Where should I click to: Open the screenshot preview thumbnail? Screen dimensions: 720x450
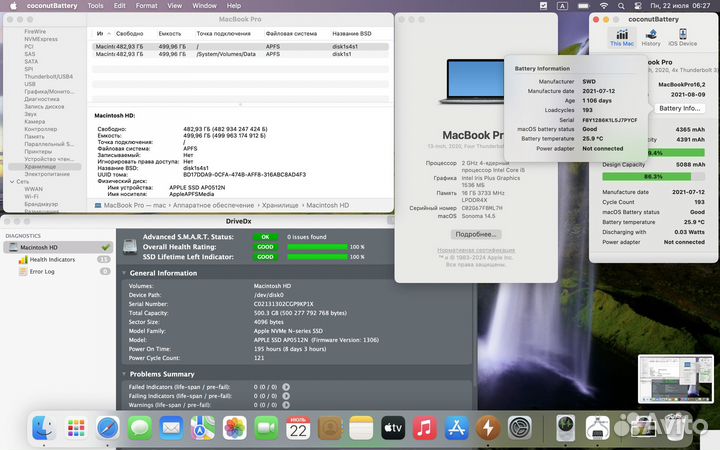675,379
